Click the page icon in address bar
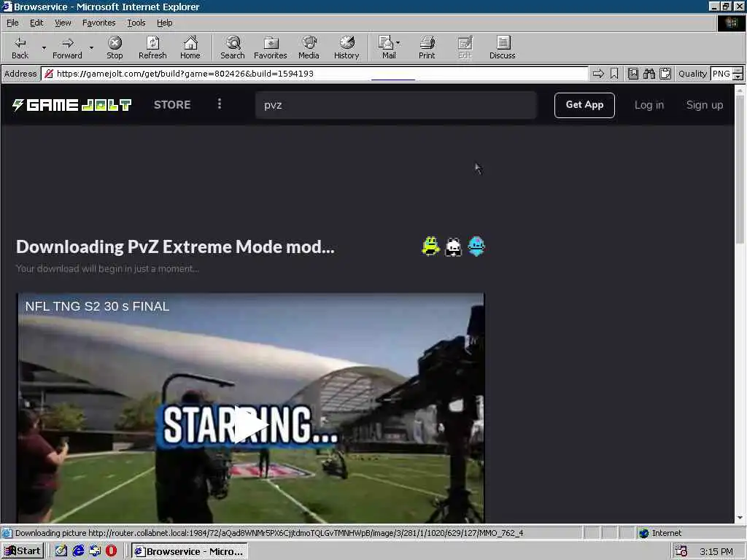 (49, 74)
